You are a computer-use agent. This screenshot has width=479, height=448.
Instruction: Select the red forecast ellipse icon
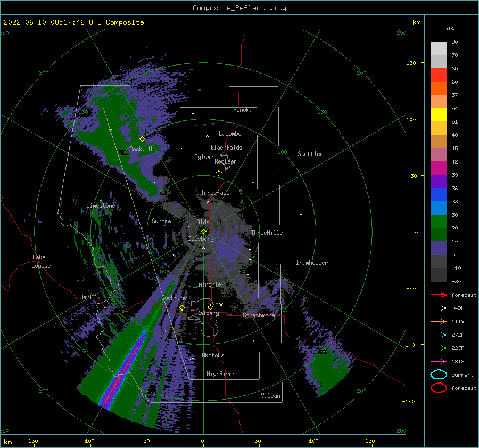[x=439, y=388]
